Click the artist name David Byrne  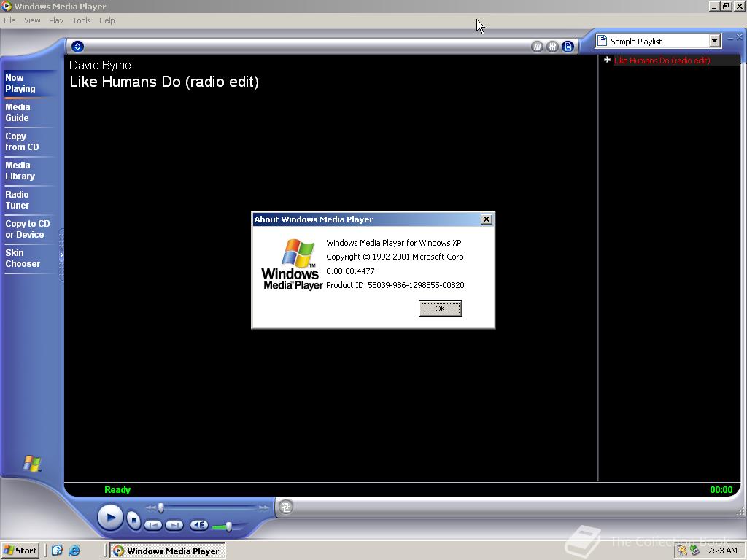click(100, 65)
